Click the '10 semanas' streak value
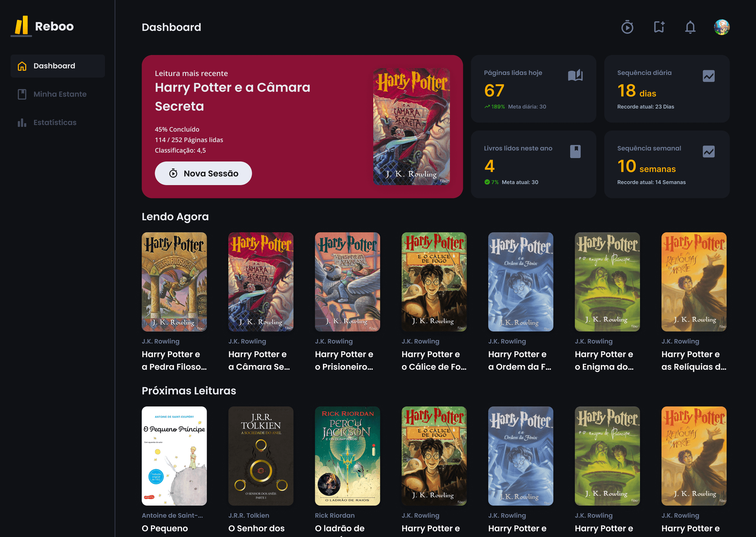Viewport: 756px width, 537px height. tap(647, 166)
